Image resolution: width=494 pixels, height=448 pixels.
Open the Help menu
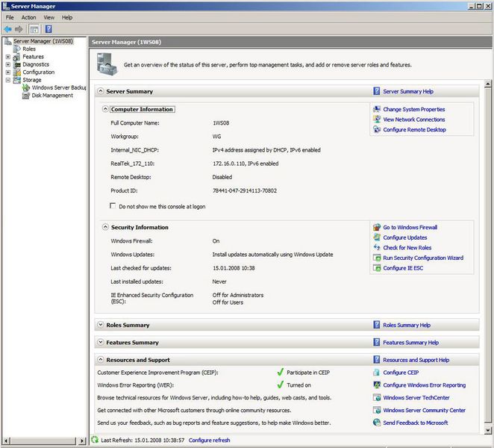[x=67, y=17]
